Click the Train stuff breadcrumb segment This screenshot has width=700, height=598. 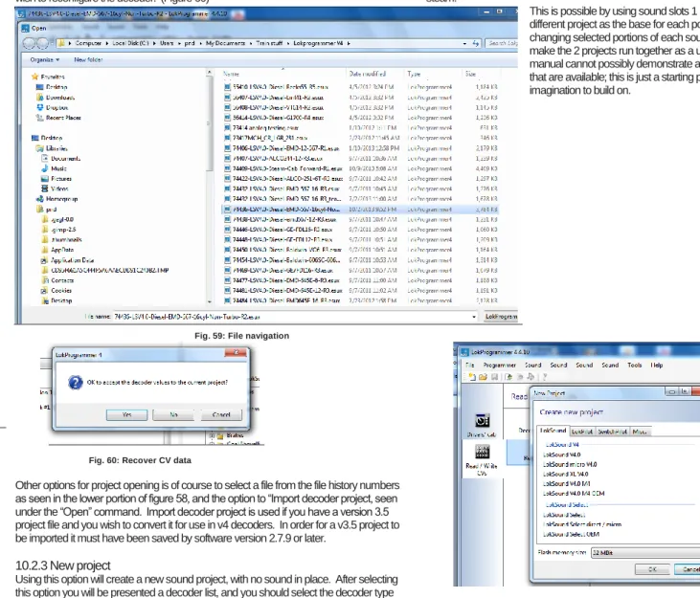(269, 43)
